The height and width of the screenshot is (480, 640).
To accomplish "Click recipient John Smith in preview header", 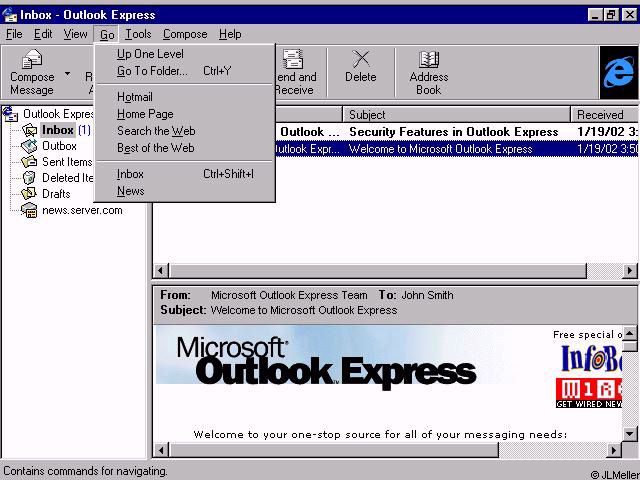I will coord(427,295).
